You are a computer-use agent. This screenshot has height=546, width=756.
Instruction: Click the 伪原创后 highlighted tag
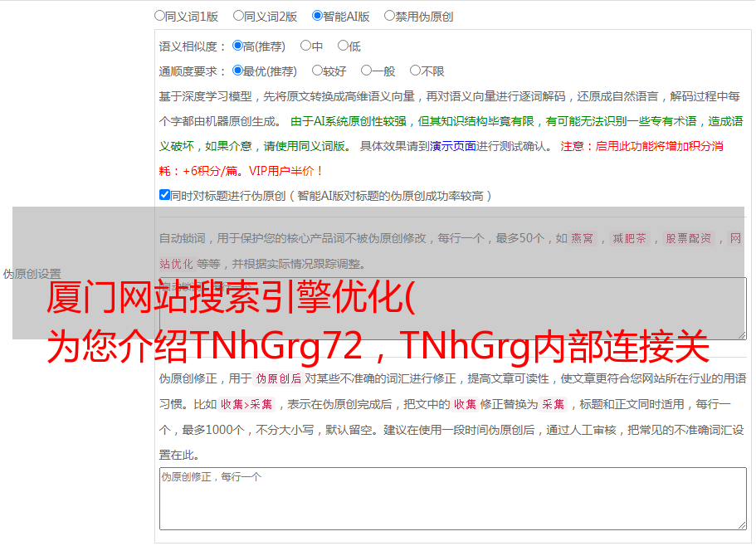tap(279, 378)
